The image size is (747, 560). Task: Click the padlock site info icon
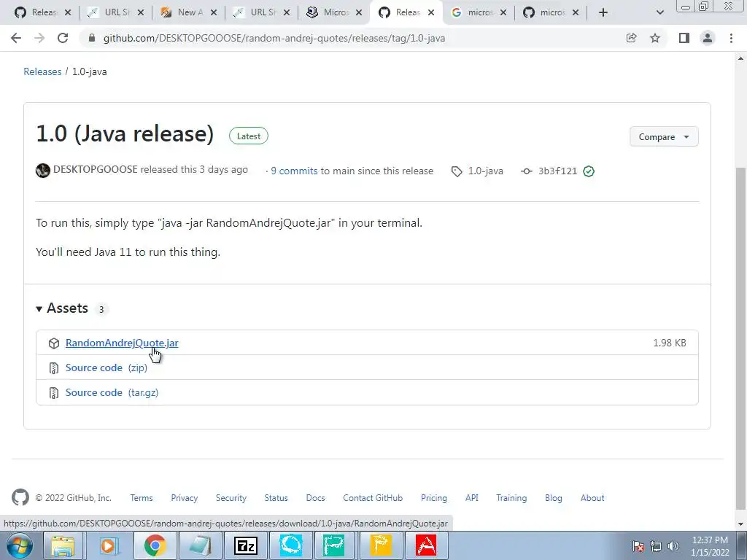92,38
